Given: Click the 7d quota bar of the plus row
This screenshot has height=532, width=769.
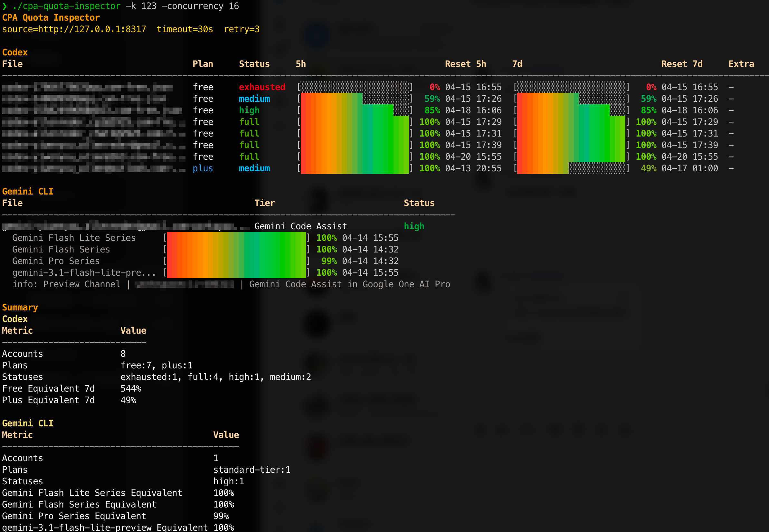Looking at the screenshot, I should pyautogui.click(x=571, y=168).
